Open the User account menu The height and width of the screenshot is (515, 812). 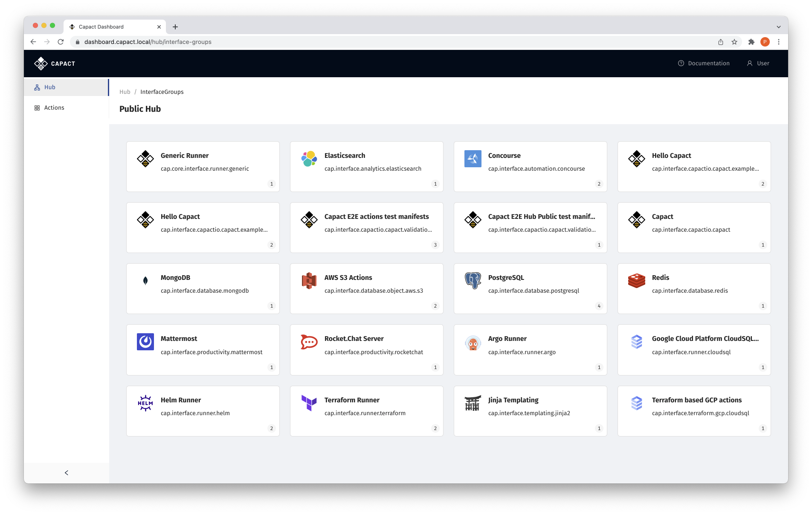tap(758, 63)
